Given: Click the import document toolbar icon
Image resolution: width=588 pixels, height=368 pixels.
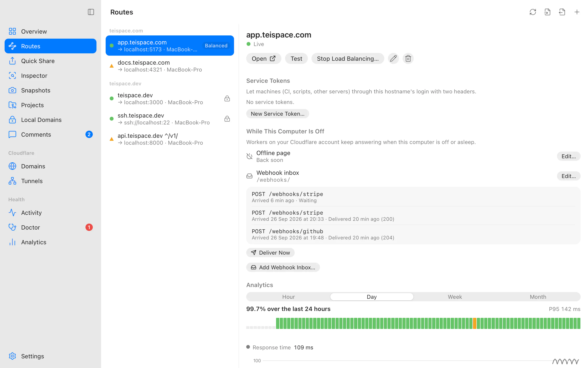Looking at the screenshot, I should pyautogui.click(x=547, y=12).
